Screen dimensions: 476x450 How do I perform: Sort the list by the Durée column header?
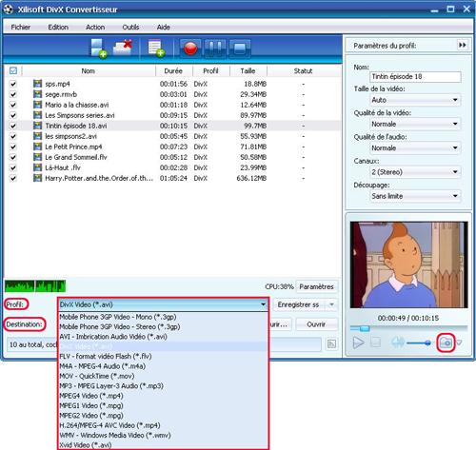point(173,70)
